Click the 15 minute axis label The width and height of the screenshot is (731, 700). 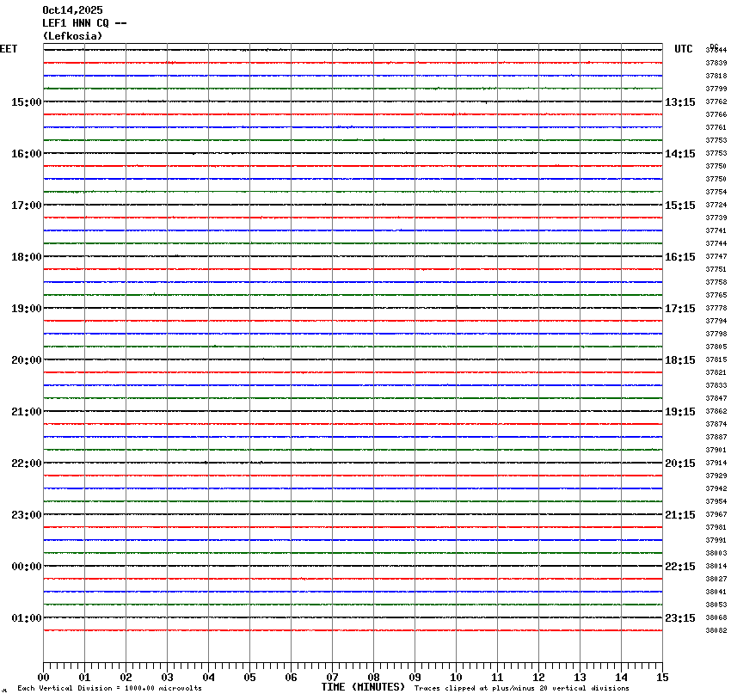point(662,678)
